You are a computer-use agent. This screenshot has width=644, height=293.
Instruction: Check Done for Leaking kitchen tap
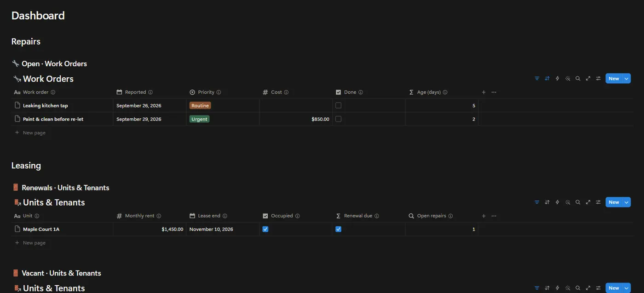(x=339, y=105)
